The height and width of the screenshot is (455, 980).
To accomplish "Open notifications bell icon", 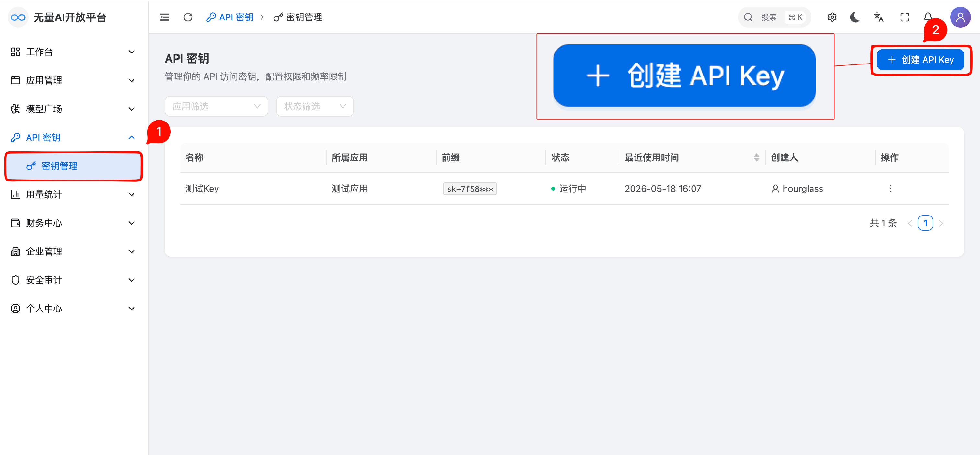I will point(927,17).
